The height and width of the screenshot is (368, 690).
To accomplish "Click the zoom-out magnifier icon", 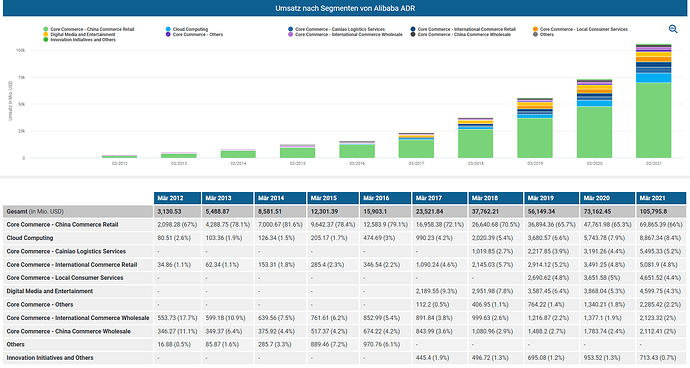I will click(673, 29).
